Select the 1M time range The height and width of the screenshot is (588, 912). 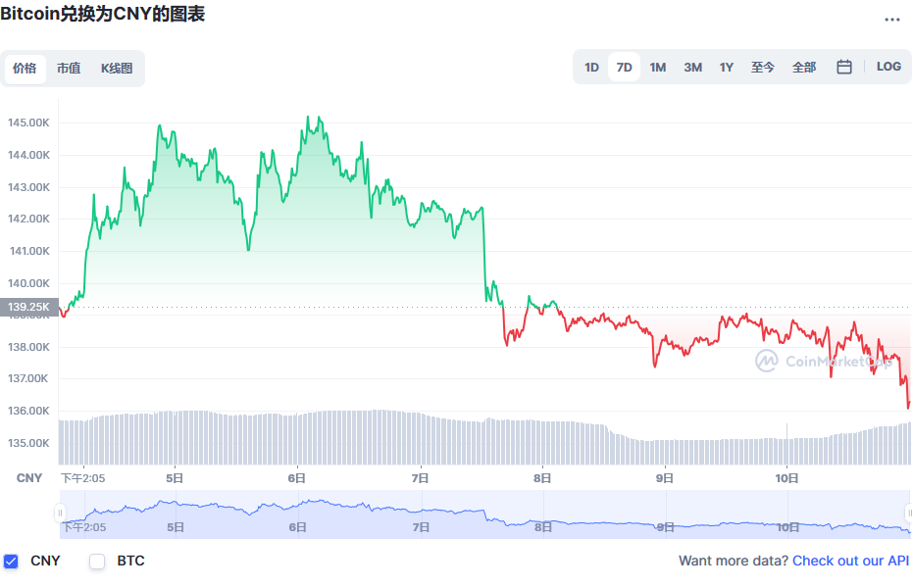click(658, 68)
